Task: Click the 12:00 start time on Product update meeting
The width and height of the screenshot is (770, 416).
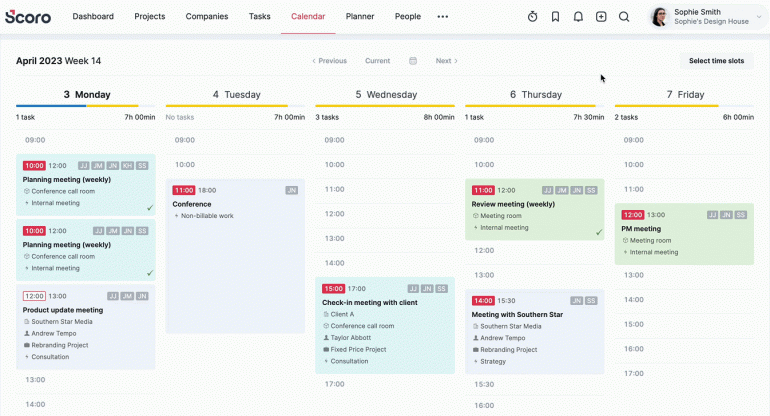Action: click(34, 296)
